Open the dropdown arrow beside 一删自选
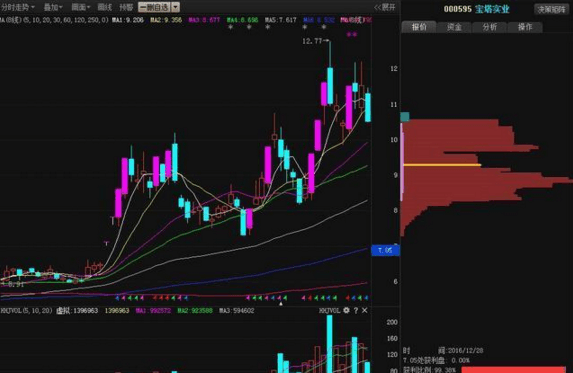Screen dimensions: 573x373 pos(175,7)
